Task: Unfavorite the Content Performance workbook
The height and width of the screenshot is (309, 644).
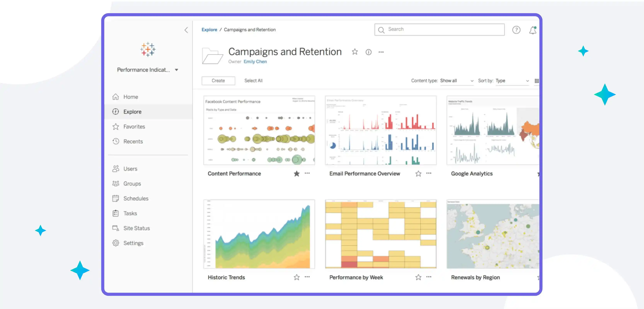Action: 297,174
